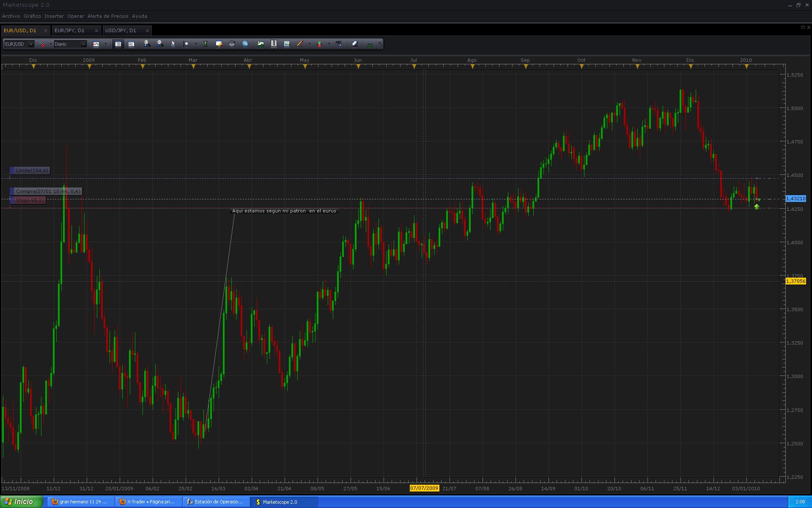812x508 pixels.
Task: Expand the Diario timeframe dropdown
Action: 83,44
